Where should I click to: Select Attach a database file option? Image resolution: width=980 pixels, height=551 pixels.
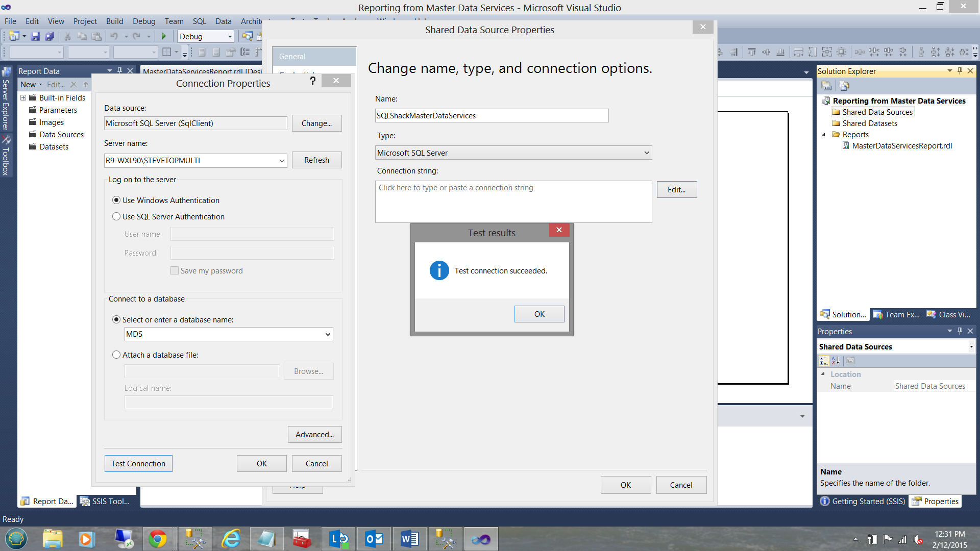[x=116, y=355]
